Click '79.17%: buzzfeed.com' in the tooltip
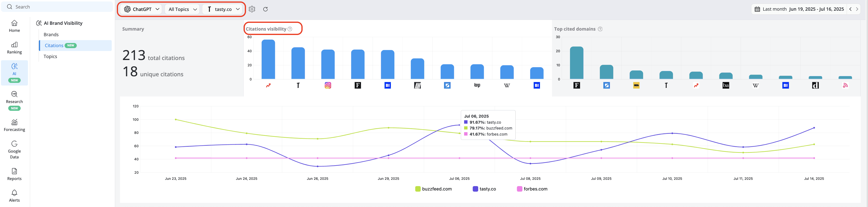The width and height of the screenshot is (868, 207). point(488,128)
